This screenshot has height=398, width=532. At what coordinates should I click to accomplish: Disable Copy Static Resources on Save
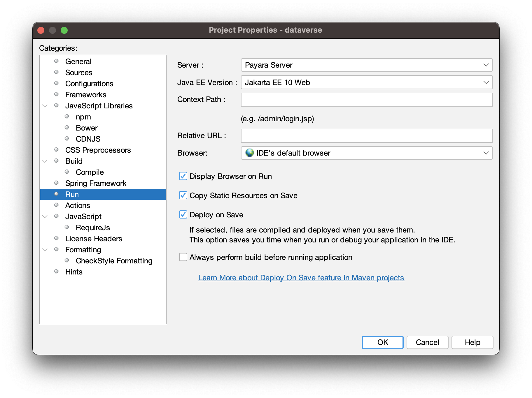(x=183, y=196)
